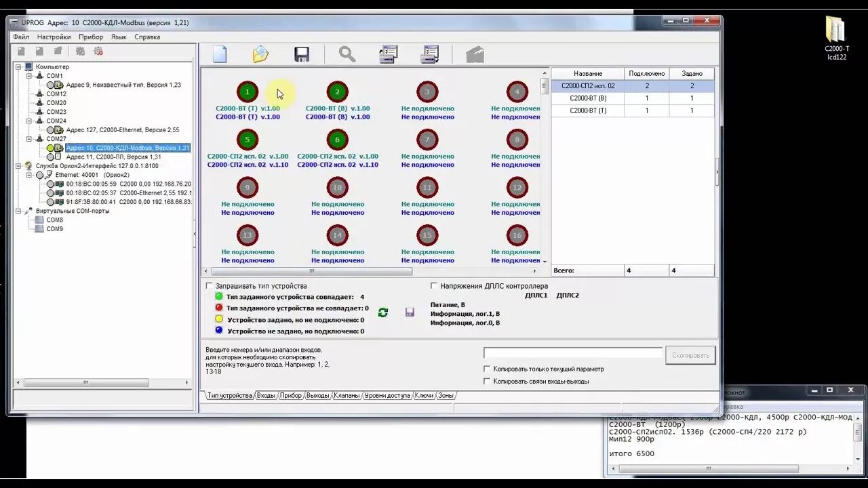Collapse the COM24 tree node
868x488 pixels.
[29, 121]
